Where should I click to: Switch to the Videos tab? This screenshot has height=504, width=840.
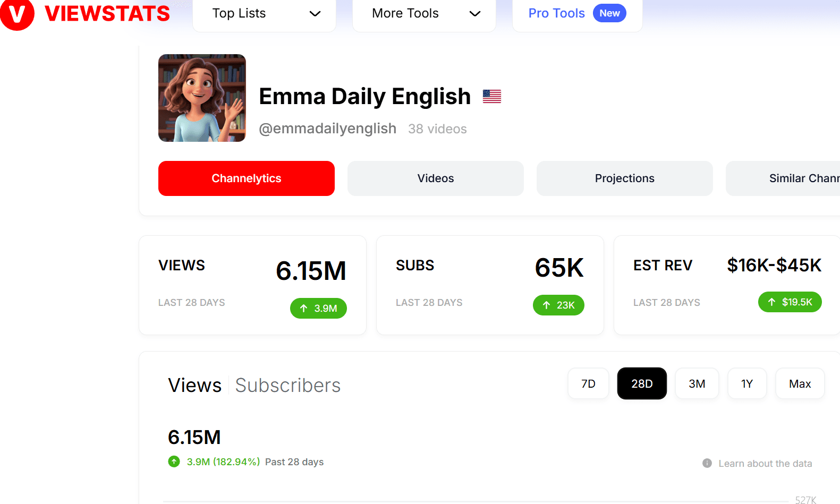pyautogui.click(x=436, y=178)
